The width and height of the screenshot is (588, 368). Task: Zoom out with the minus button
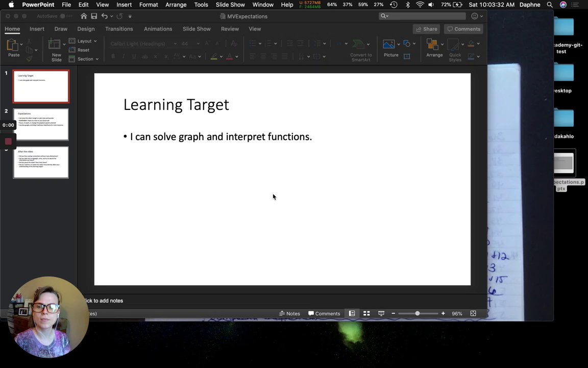click(394, 313)
